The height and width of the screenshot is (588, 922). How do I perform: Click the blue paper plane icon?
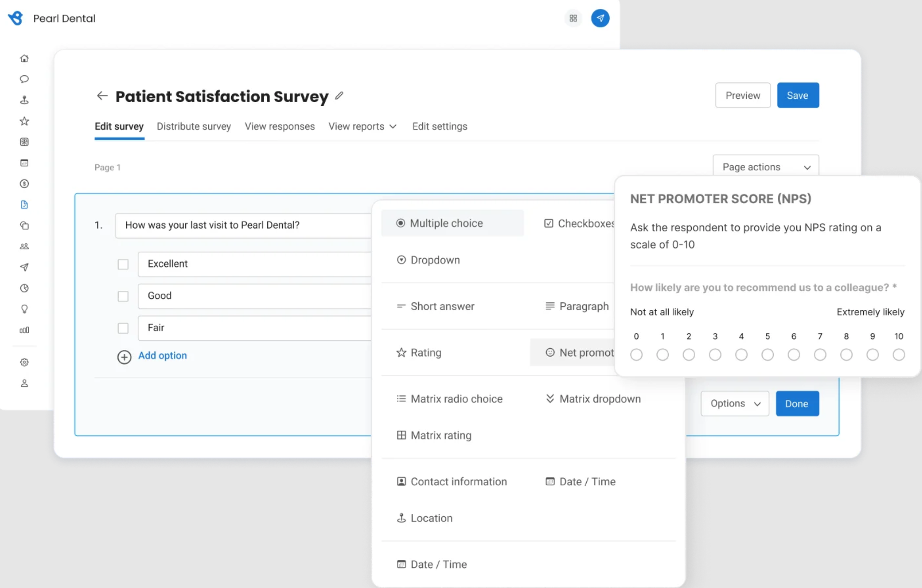(600, 19)
